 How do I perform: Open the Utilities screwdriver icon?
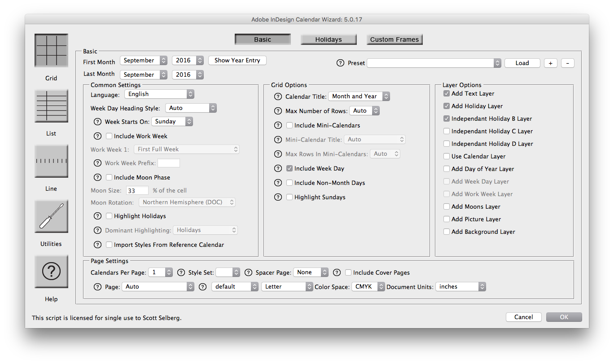(x=51, y=216)
